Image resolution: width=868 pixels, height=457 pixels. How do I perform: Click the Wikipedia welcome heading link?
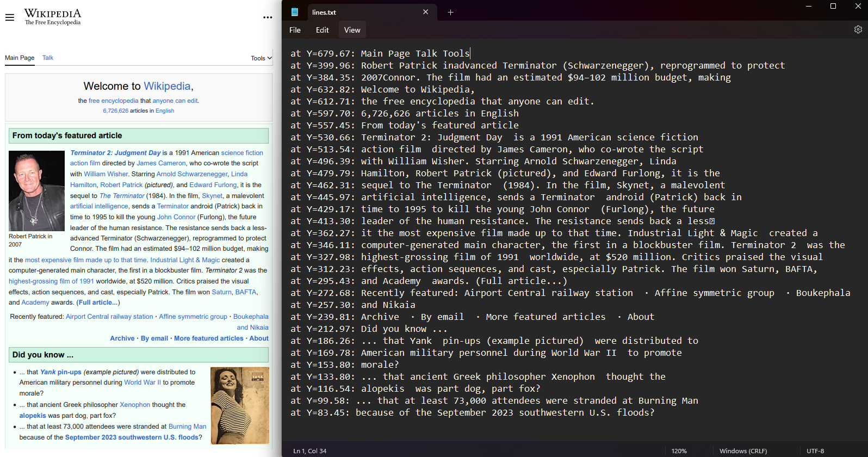click(x=167, y=86)
